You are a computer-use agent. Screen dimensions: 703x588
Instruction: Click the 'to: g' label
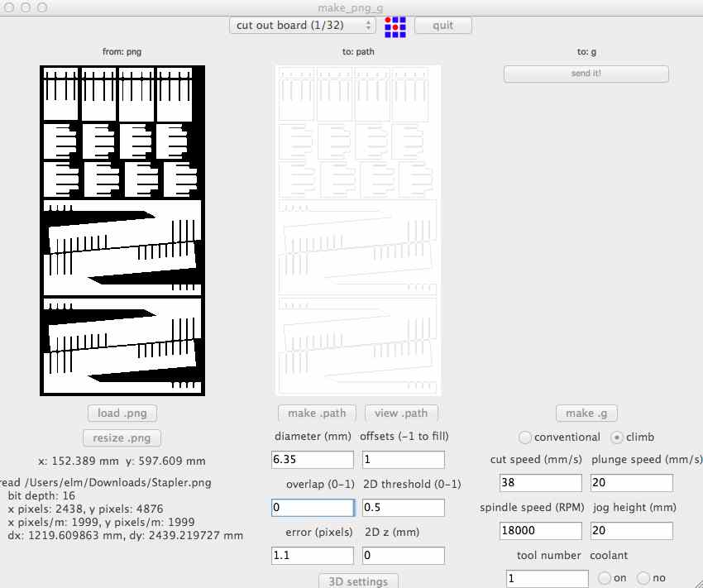click(586, 51)
